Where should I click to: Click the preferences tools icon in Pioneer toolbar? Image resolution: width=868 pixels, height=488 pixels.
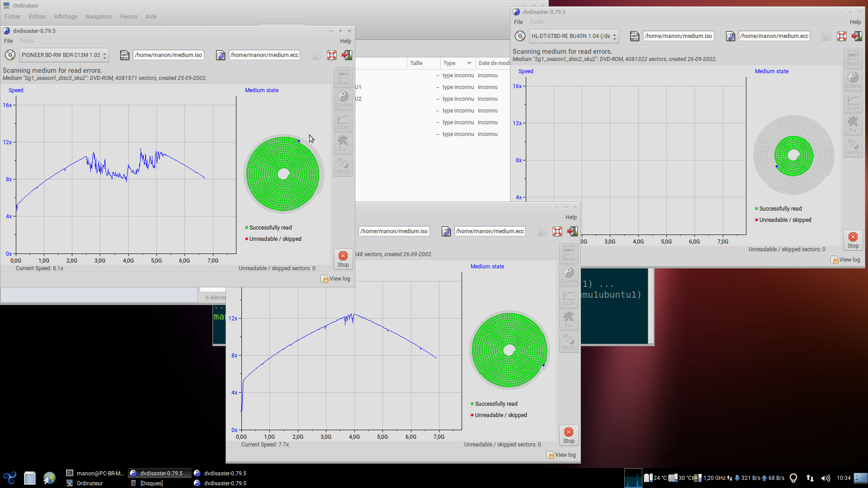click(316, 55)
